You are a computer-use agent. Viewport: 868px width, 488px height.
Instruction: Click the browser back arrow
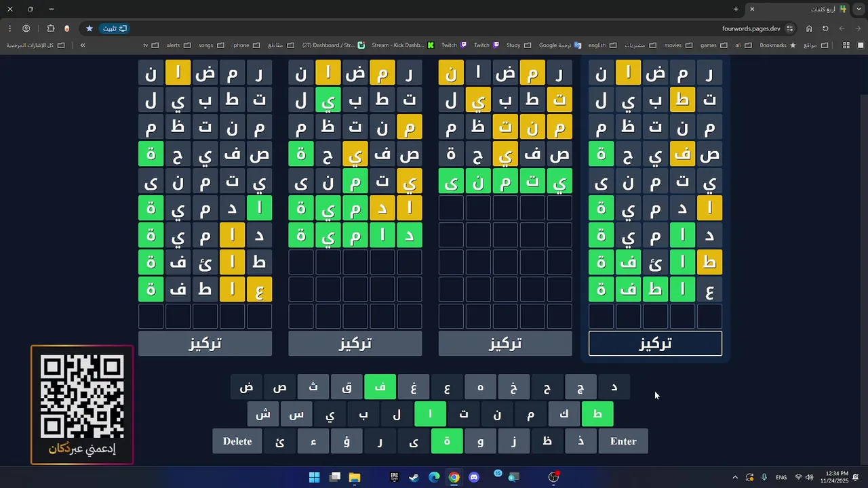pos(859,28)
